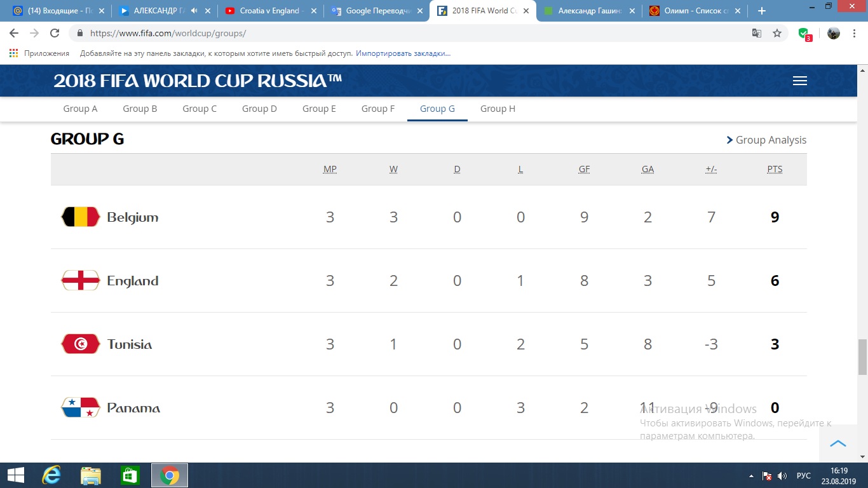Click the PTS column header
Image resolution: width=868 pixels, height=488 pixels.
pos(775,169)
